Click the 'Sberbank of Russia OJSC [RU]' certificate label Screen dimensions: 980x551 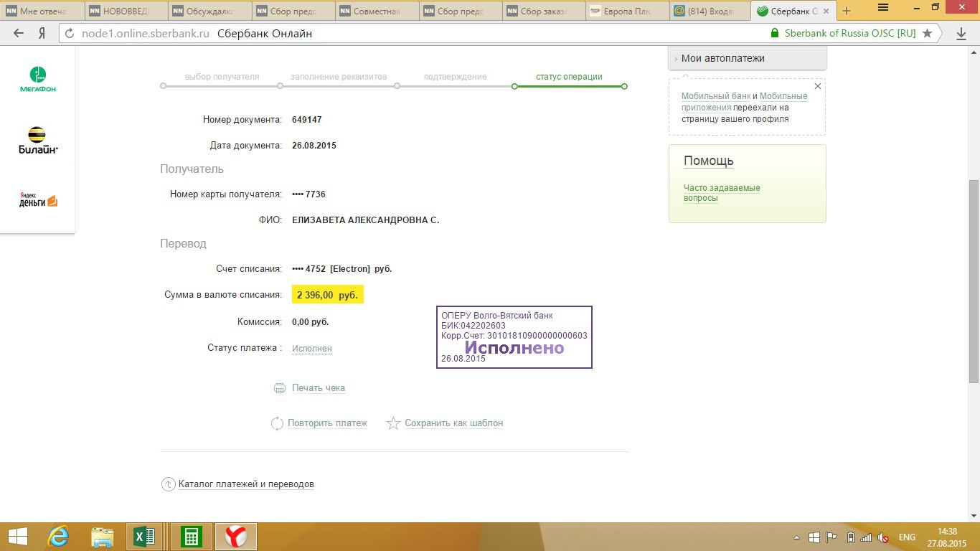click(850, 34)
